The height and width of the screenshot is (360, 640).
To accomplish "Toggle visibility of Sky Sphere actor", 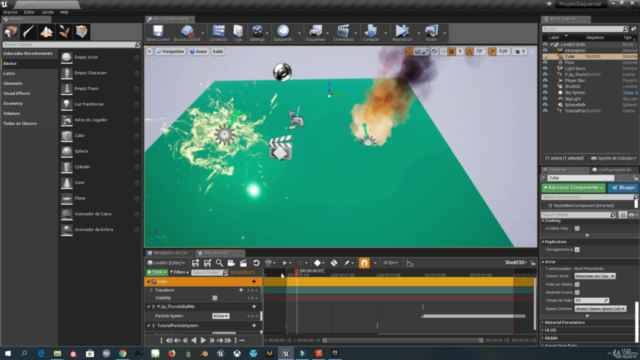I will [x=545, y=93].
